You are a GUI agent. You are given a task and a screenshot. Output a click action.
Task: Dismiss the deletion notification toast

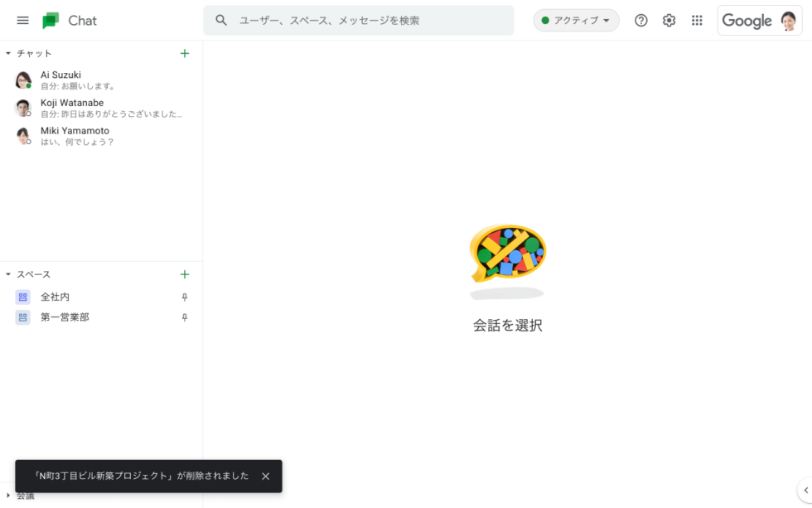(x=265, y=477)
